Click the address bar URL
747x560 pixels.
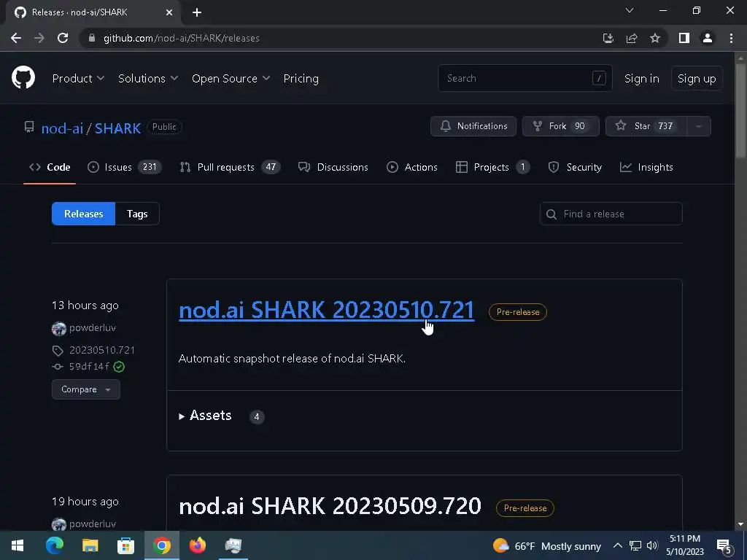coord(181,38)
